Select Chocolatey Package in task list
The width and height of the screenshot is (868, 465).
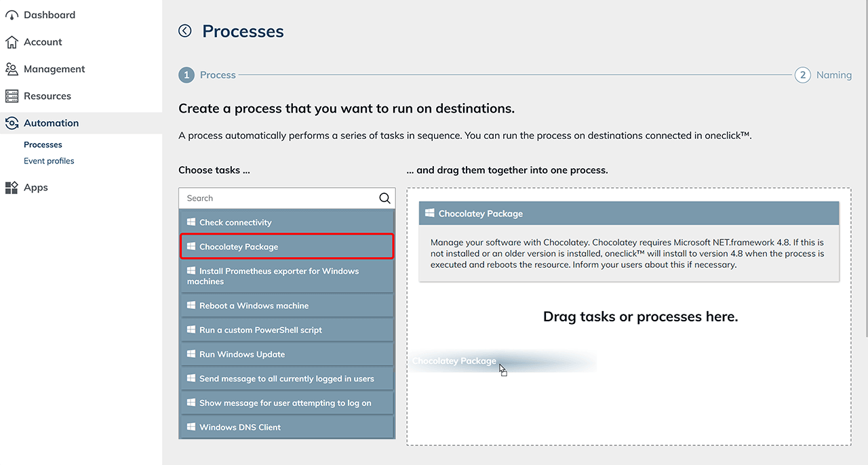tap(287, 247)
